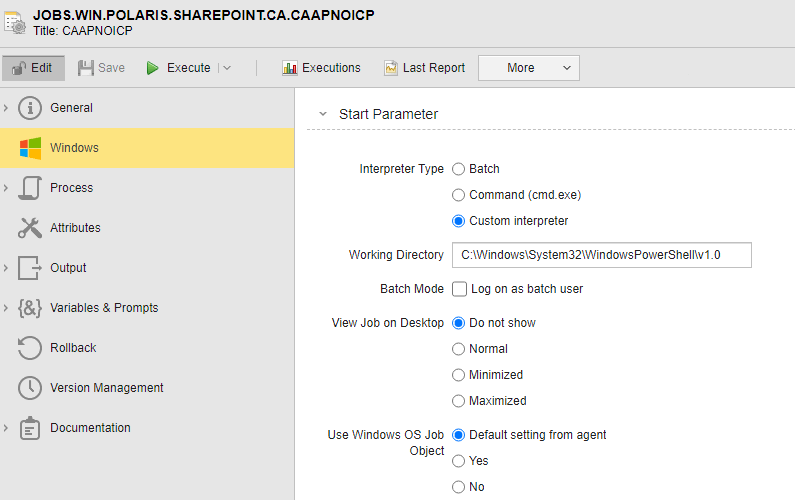The width and height of the screenshot is (795, 500).
Task: Expand the Variables & Prompts tree node
Action: (6, 308)
